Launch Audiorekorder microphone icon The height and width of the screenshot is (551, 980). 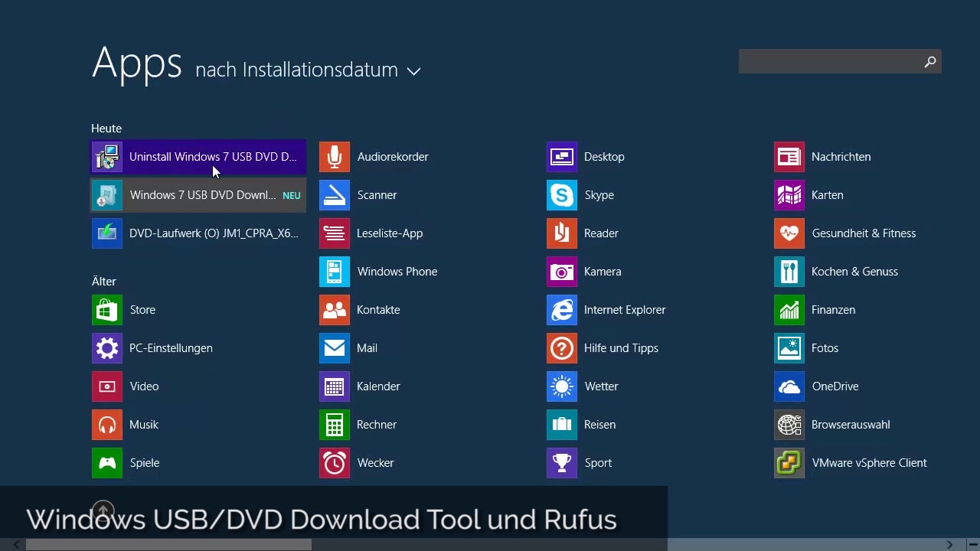[335, 157]
